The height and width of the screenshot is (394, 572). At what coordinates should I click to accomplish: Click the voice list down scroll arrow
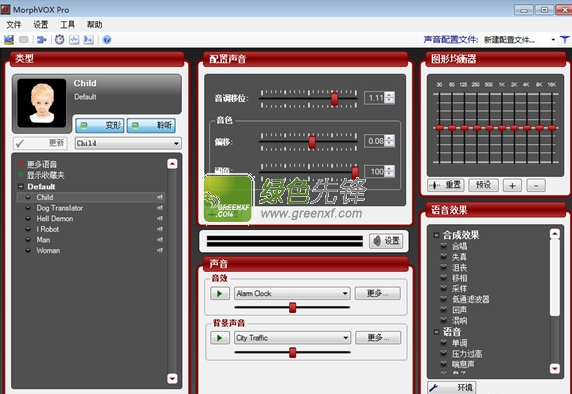point(172,378)
